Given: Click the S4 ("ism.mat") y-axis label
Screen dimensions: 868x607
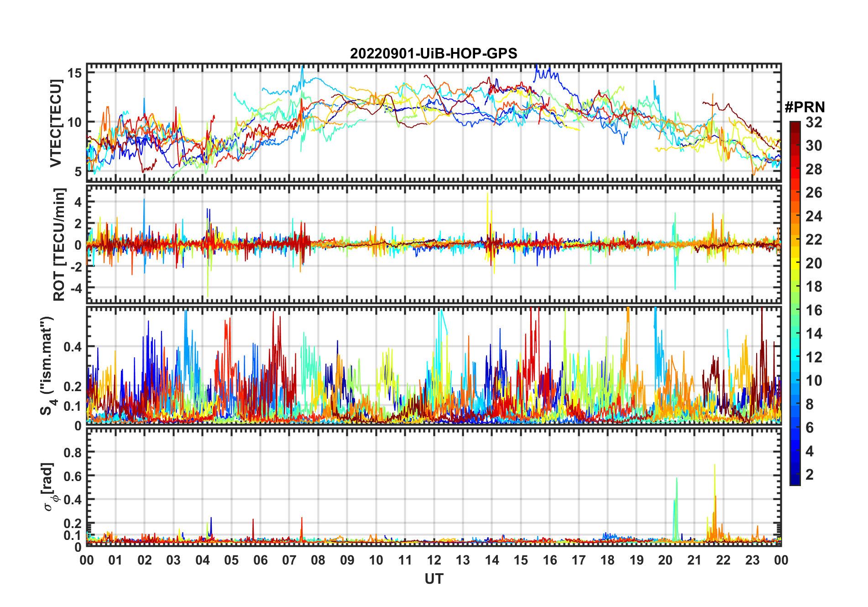Looking at the screenshot, I should tap(47, 366).
